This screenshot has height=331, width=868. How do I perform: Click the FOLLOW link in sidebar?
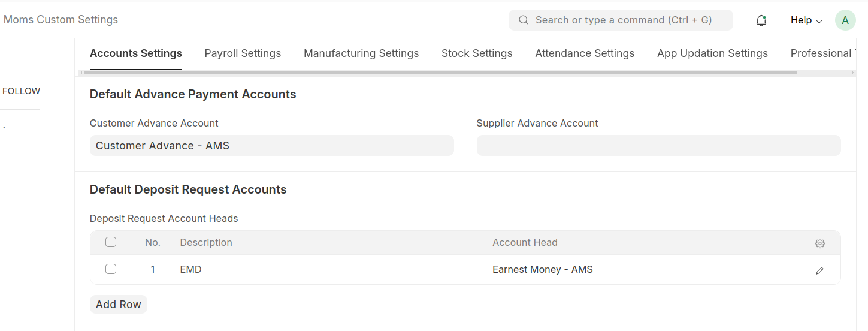(22, 91)
